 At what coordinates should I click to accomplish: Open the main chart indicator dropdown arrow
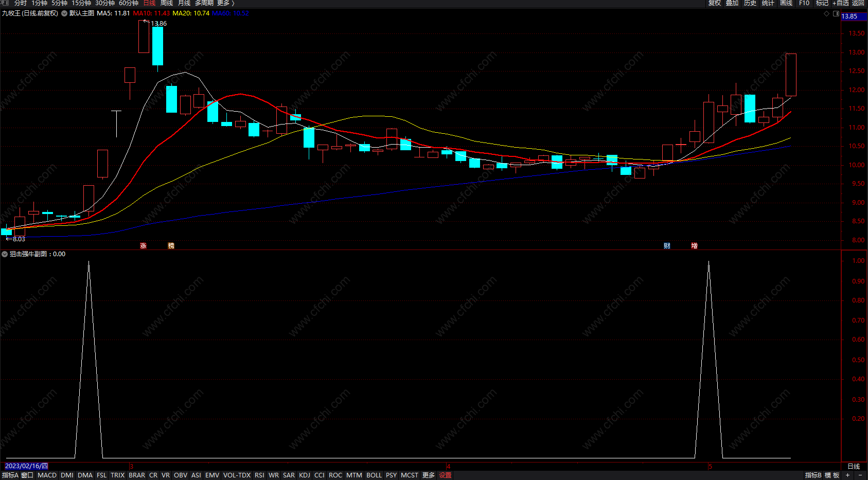64,13
